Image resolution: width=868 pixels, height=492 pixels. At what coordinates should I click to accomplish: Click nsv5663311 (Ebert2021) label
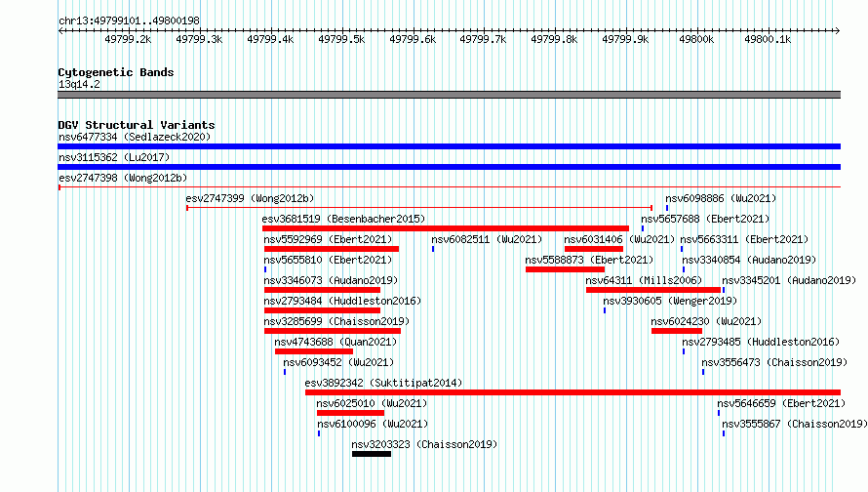744,239
